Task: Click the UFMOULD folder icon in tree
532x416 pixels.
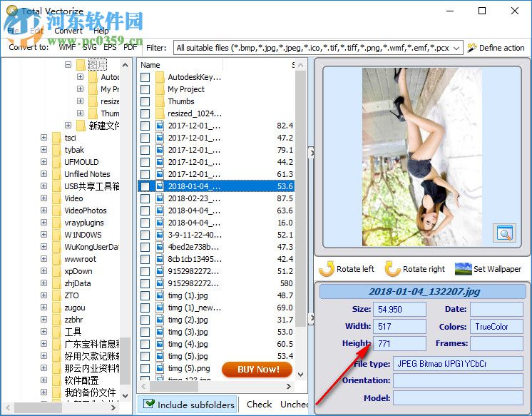Action: pyautogui.click(x=56, y=162)
